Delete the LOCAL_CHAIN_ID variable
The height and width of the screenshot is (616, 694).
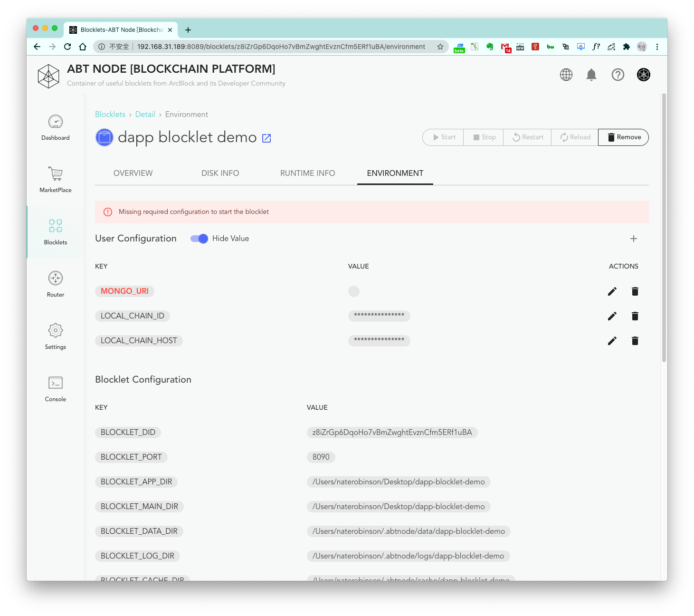pos(635,316)
